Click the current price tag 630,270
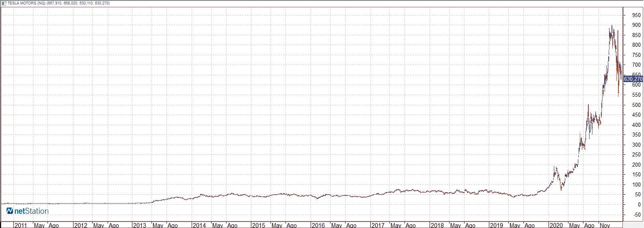This screenshot has height=228, width=644. (633, 79)
